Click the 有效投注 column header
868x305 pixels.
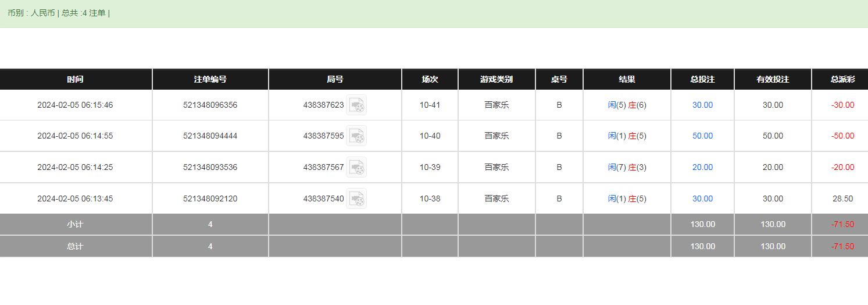[773, 80]
